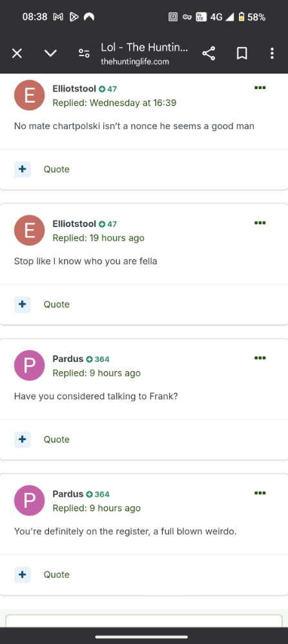The width and height of the screenshot is (288, 644).
Task: Bookmark this page using the bookmark icon
Action: click(242, 54)
